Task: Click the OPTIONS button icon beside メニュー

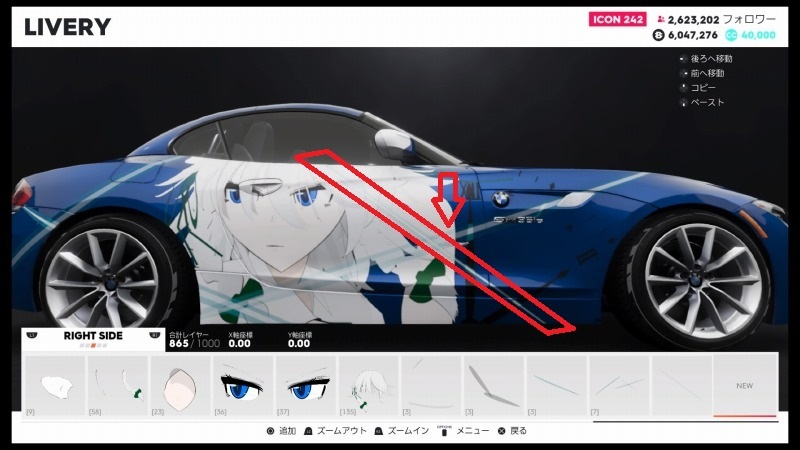Action: click(444, 431)
